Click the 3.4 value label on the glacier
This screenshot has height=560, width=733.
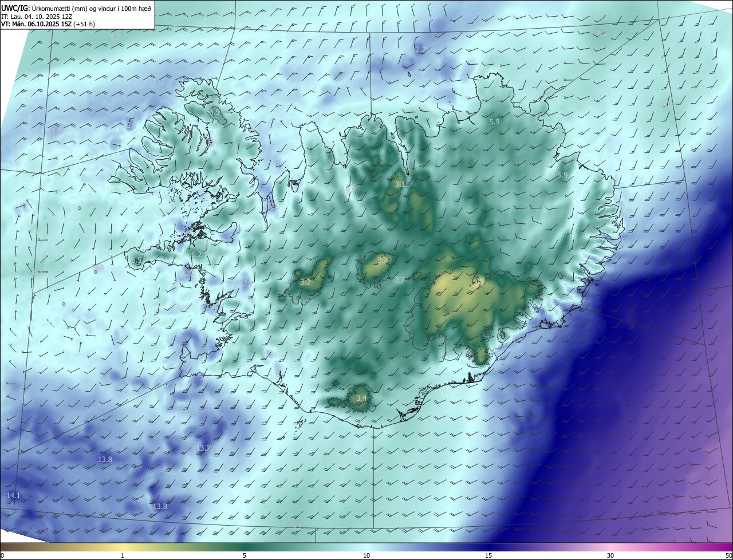(361, 398)
